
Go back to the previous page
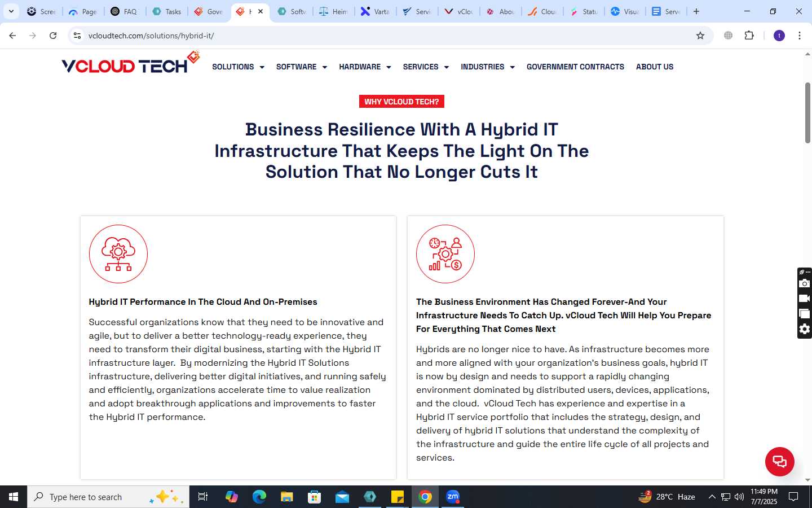12,36
